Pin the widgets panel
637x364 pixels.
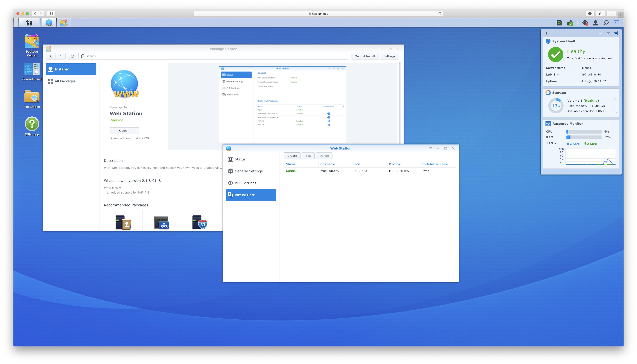pyautogui.click(x=608, y=33)
